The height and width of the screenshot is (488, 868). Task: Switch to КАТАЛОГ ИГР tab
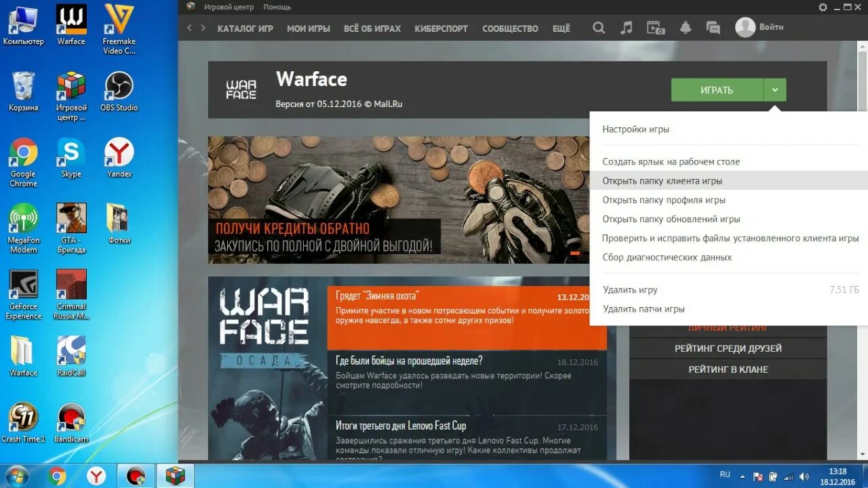pyautogui.click(x=245, y=28)
